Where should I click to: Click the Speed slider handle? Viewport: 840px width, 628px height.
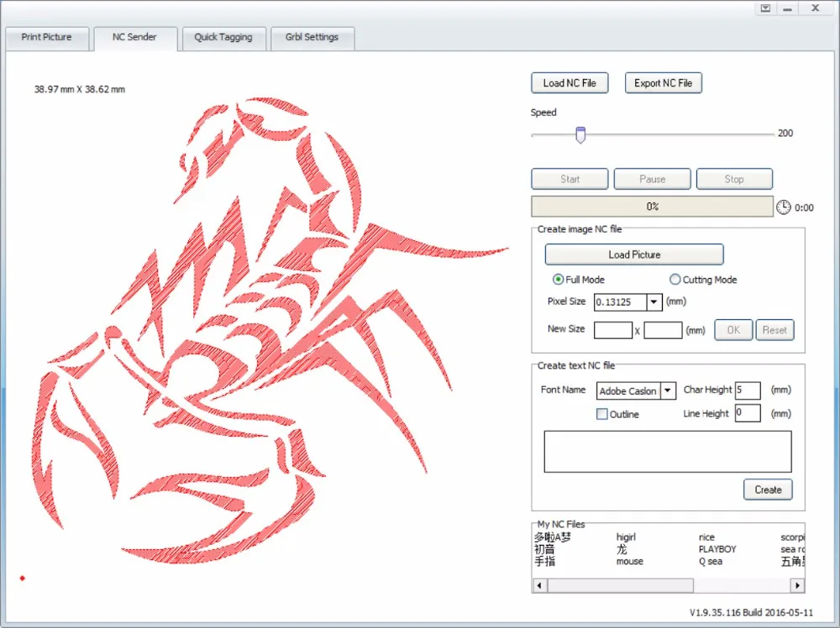[x=580, y=134]
